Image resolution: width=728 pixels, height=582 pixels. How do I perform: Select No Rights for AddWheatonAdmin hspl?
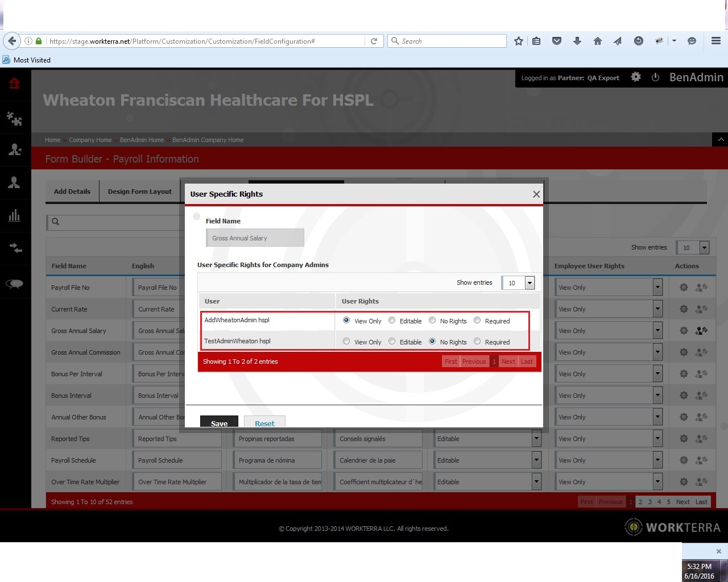(x=432, y=321)
